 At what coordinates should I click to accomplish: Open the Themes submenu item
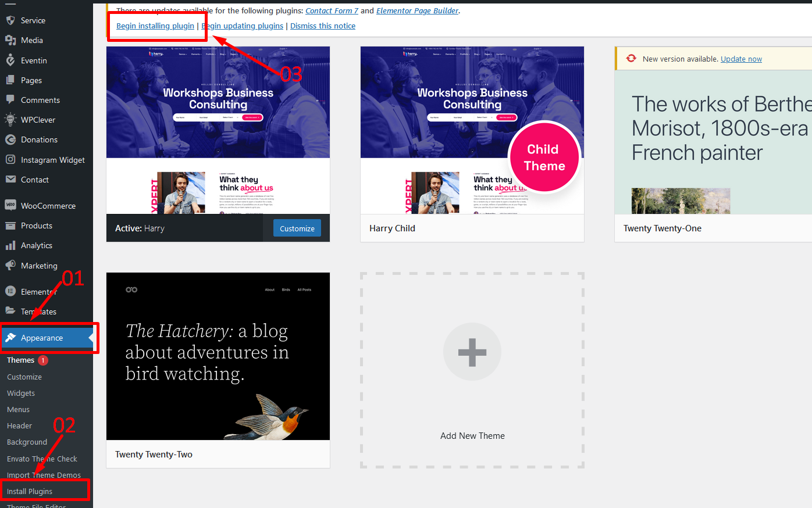(x=20, y=360)
